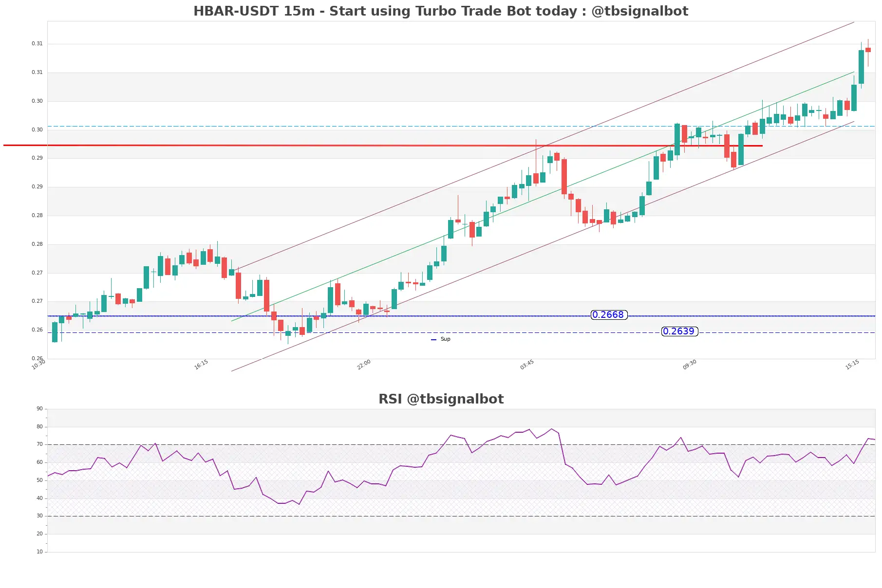Screen dimensions: 882x588
Task: Click the "RSI @tbsignalbot" panel title
Action: [441, 399]
